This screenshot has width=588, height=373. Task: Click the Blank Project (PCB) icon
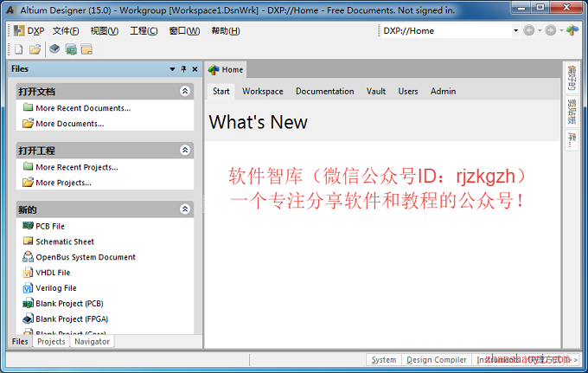[28, 303]
